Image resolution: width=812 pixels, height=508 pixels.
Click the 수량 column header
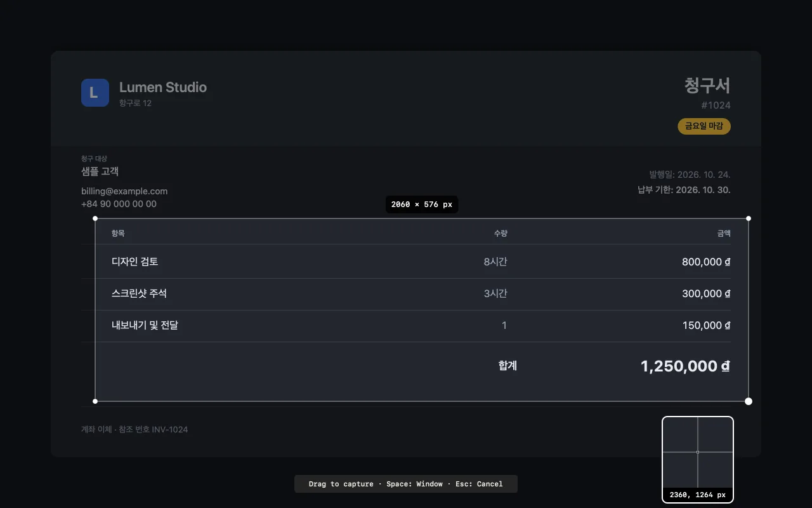(501, 234)
